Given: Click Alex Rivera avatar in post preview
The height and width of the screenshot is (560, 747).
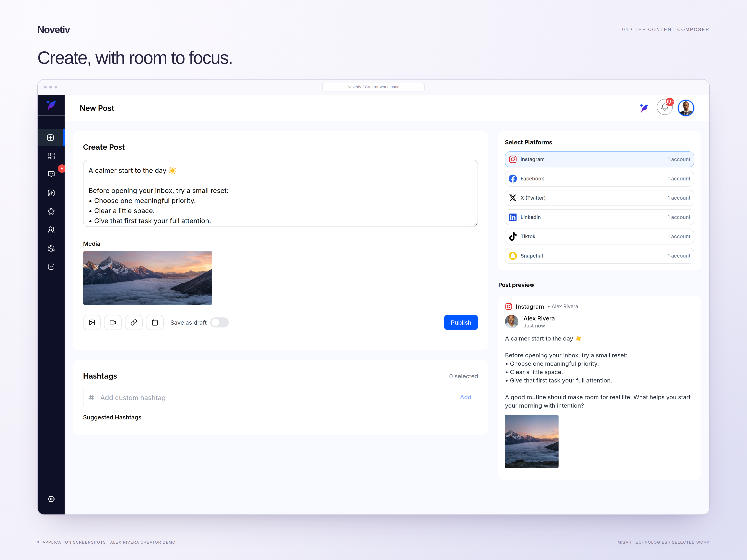Looking at the screenshot, I should click(511, 321).
